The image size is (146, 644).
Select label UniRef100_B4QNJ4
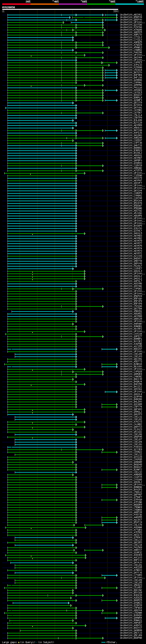(131, 382)
